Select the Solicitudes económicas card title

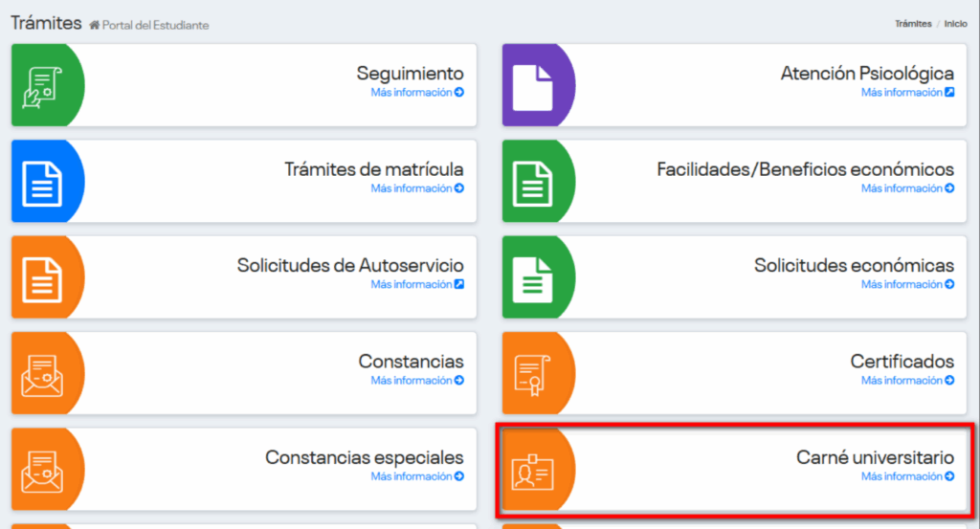(x=854, y=265)
